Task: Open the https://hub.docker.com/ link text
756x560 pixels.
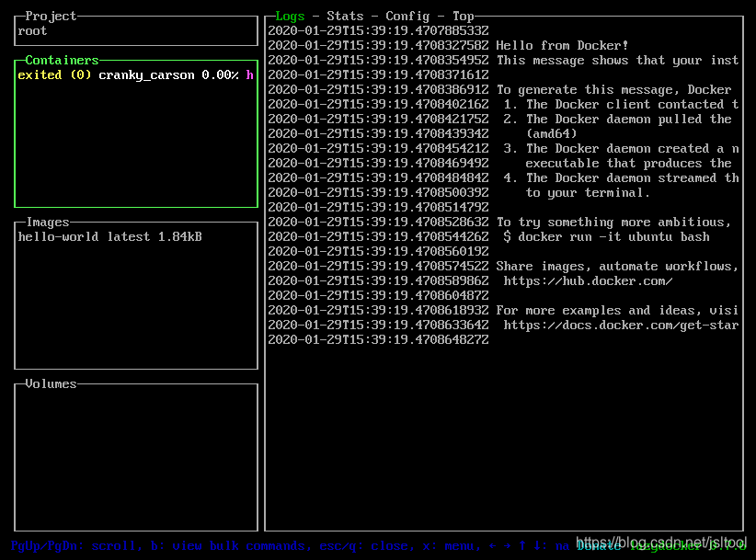Action: (x=588, y=281)
